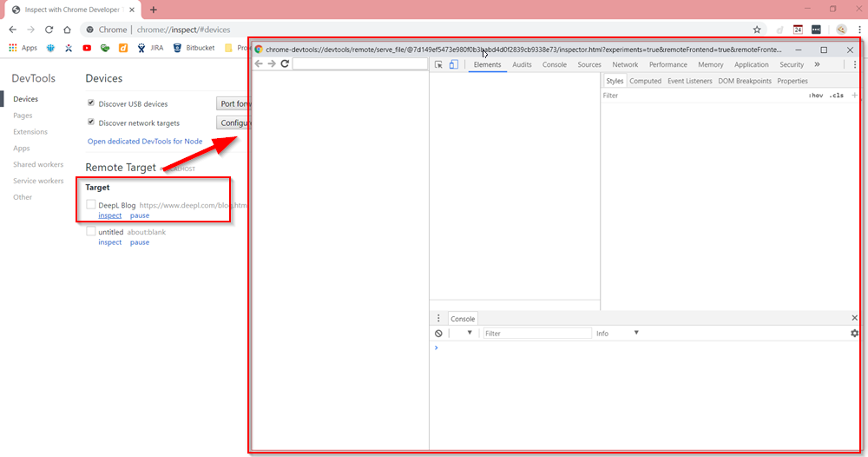
Task: Switch to the Elements tab
Action: (x=487, y=65)
